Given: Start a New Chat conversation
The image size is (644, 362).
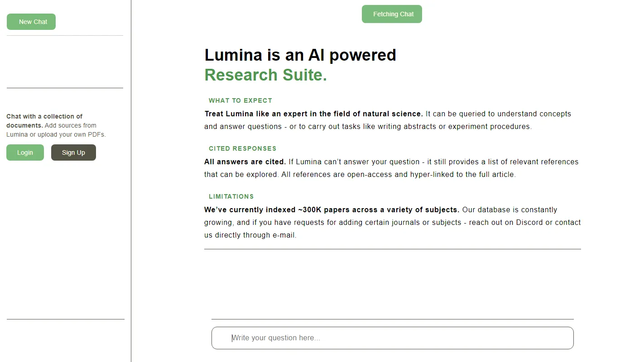Looking at the screenshot, I should click(31, 21).
